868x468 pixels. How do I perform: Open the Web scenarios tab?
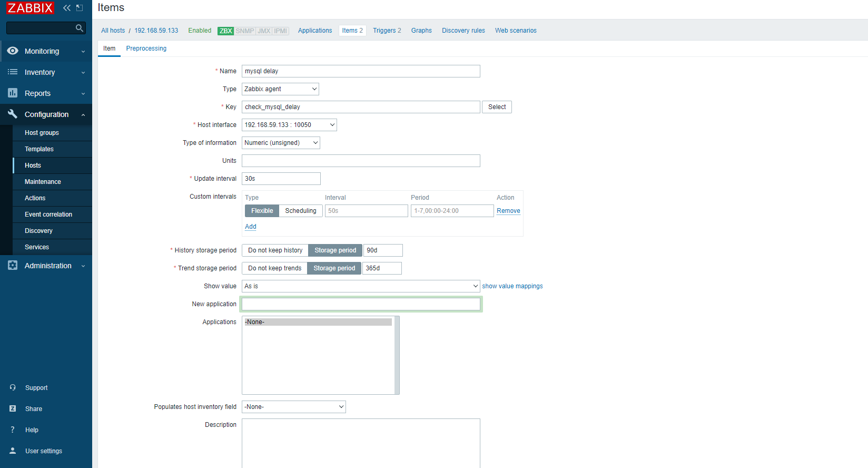tap(516, 31)
